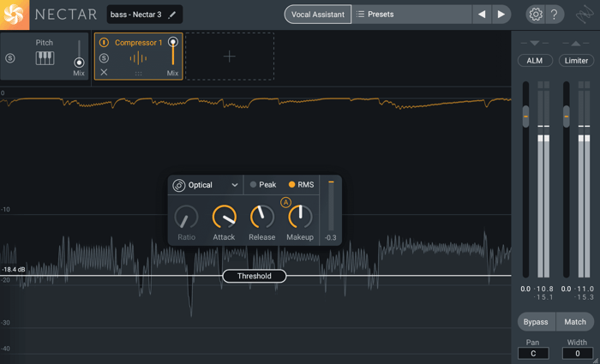The image size is (600, 364).
Task: Click the input meter down-arrow indicator
Action: [535, 43]
